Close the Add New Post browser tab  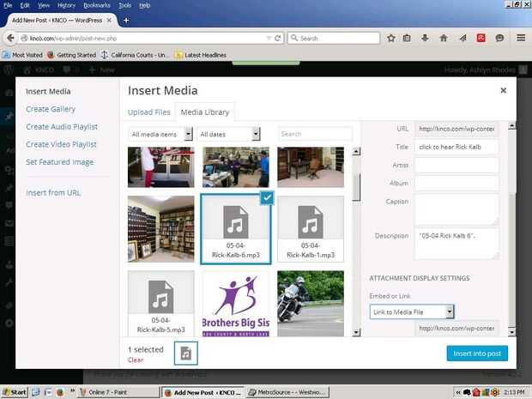[109, 21]
